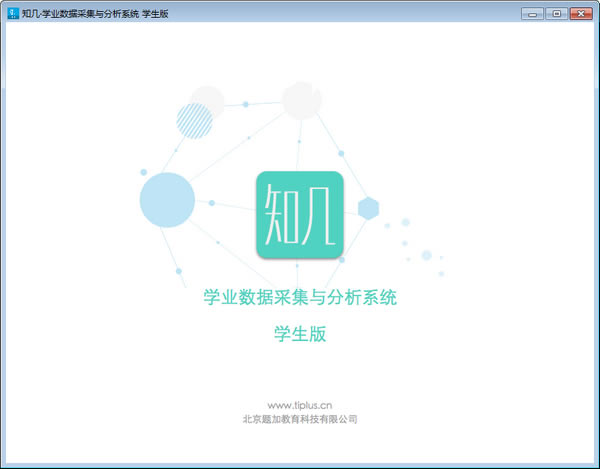Screen dimensions: 600x469
Task: Click the small dot between the top grey circles
Action: tap(245, 104)
